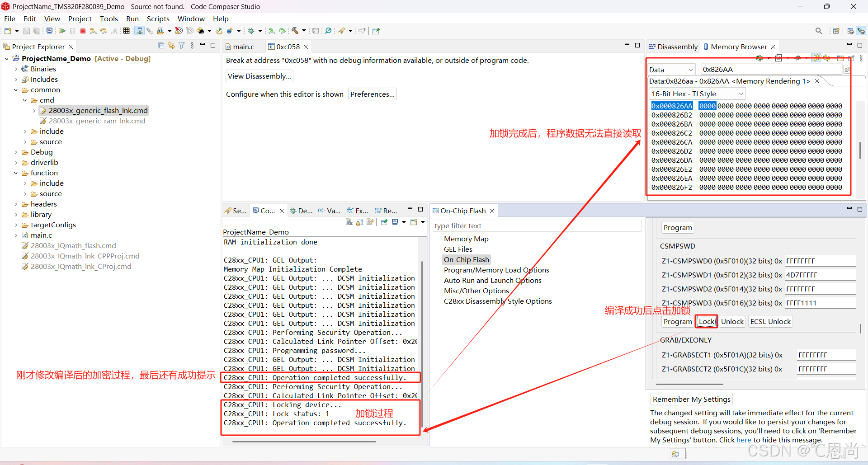
Task: Click the Search magnifier icon at top right
Action: pyautogui.click(x=819, y=31)
